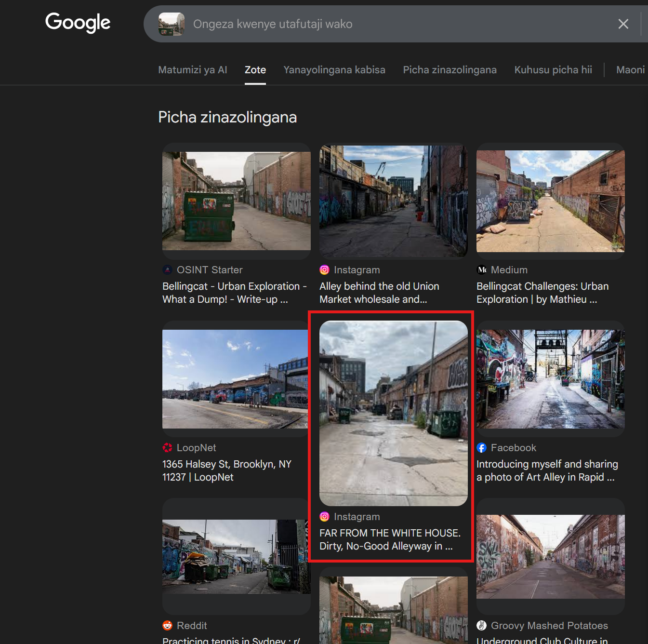Go to the Kuhusu picha hii tab
Viewport: 648px width, 644px height.
pyautogui.click(x=553, y=70)
